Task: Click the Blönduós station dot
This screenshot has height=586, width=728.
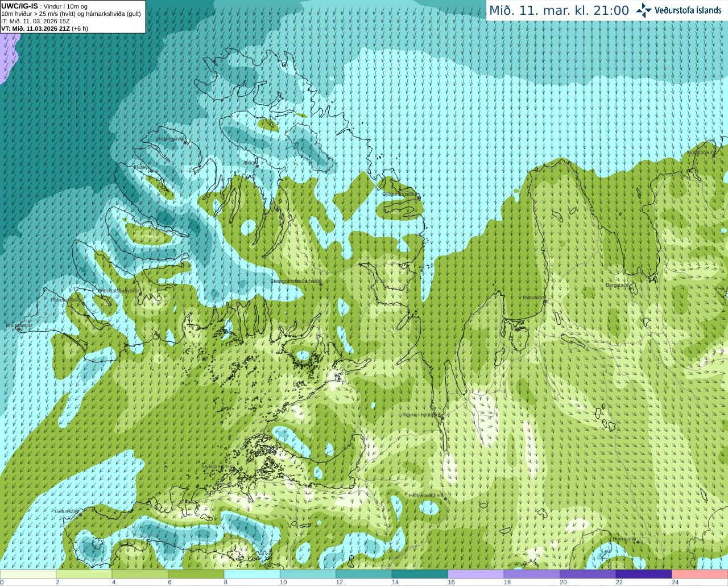Action: 545,301
